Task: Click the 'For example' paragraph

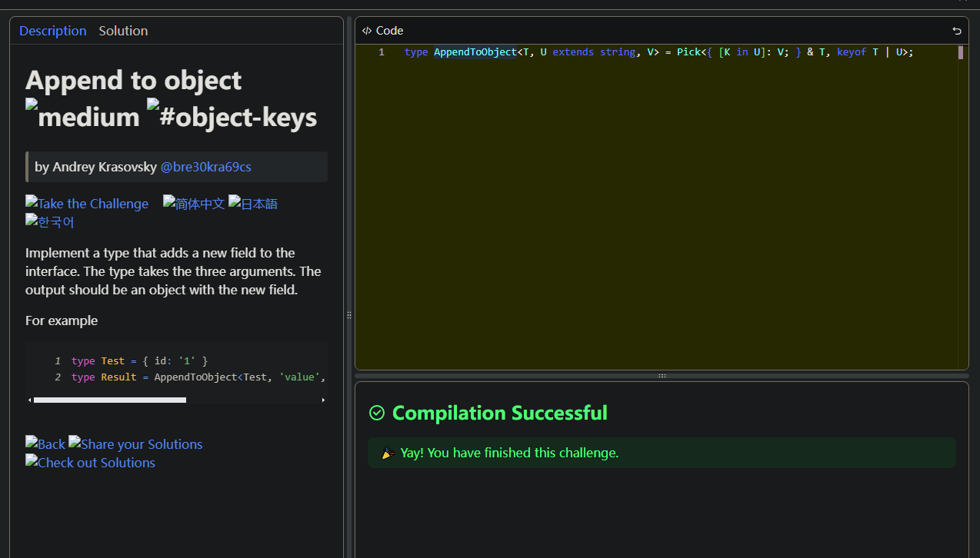Action: point(62,321)
